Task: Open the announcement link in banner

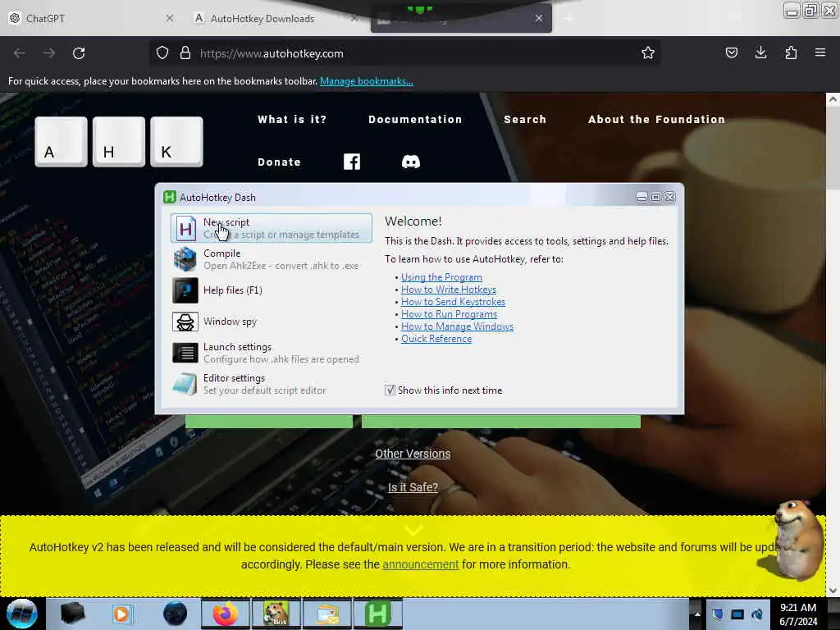Action: (421, 564)
